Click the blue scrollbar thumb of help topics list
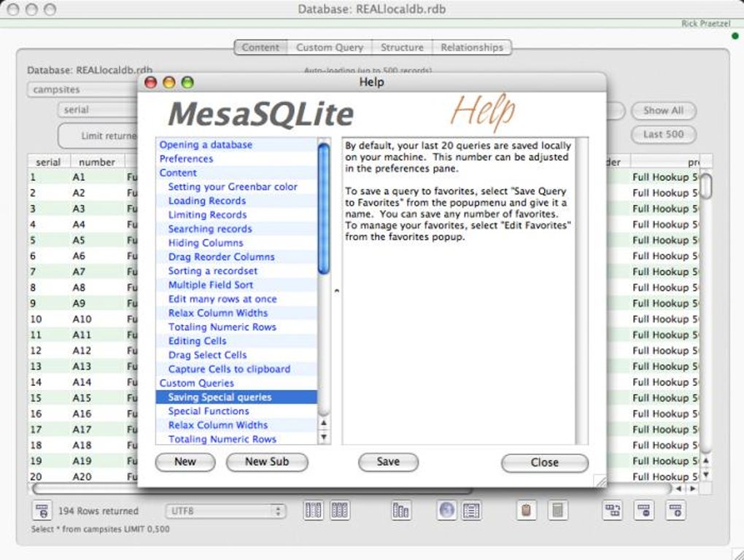The image size is (744, 560). 324,209
